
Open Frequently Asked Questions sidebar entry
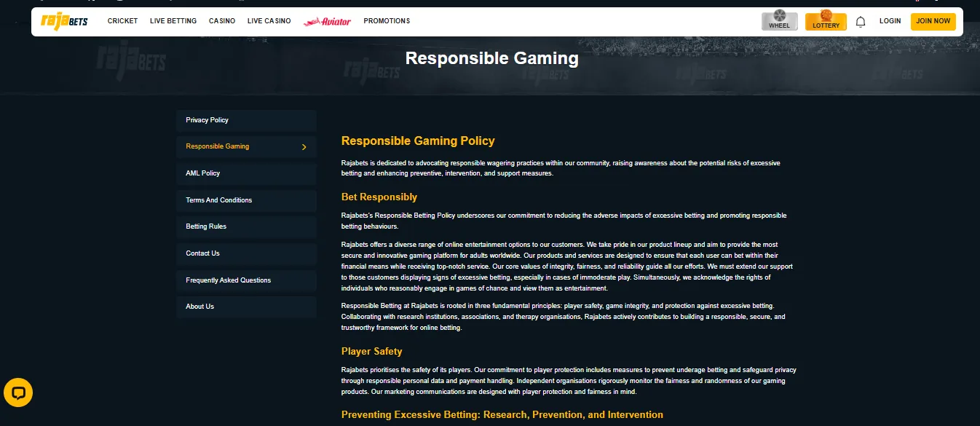click(246, 280)
